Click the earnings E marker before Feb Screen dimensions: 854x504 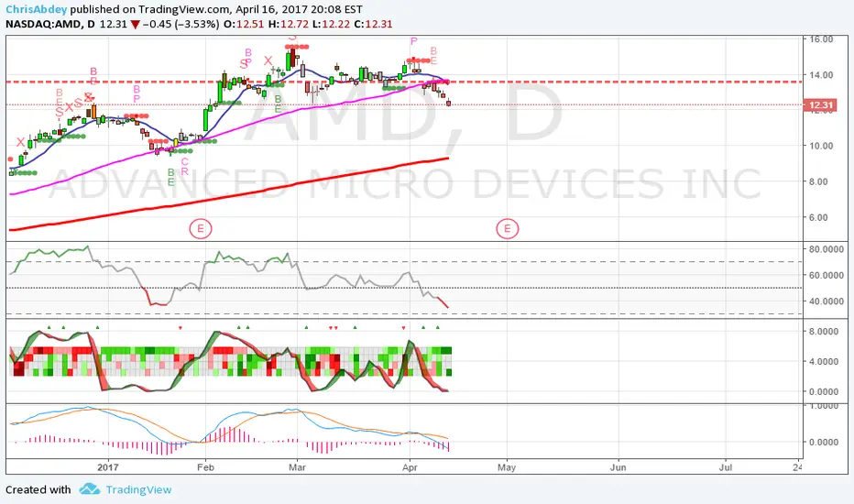pos(201,229)
